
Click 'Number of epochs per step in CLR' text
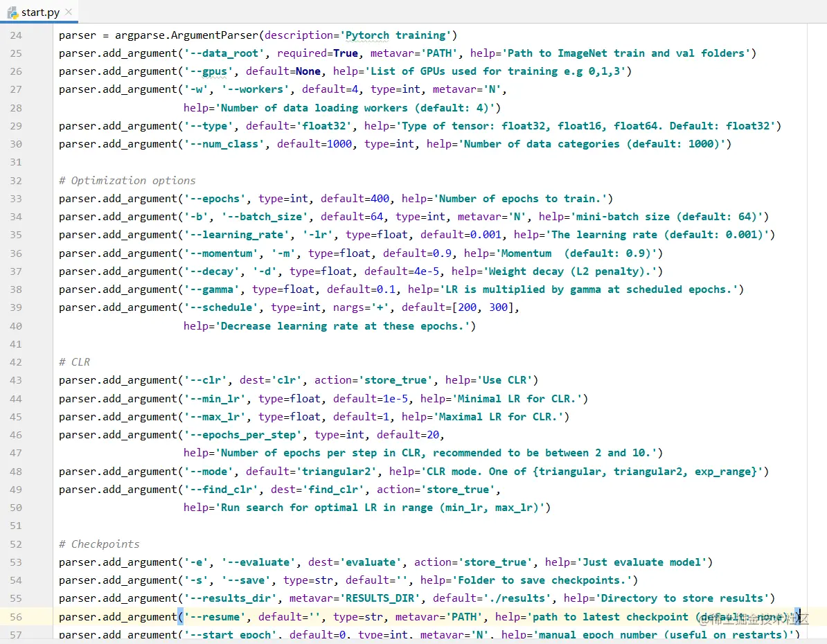click(x=320, y=453)
